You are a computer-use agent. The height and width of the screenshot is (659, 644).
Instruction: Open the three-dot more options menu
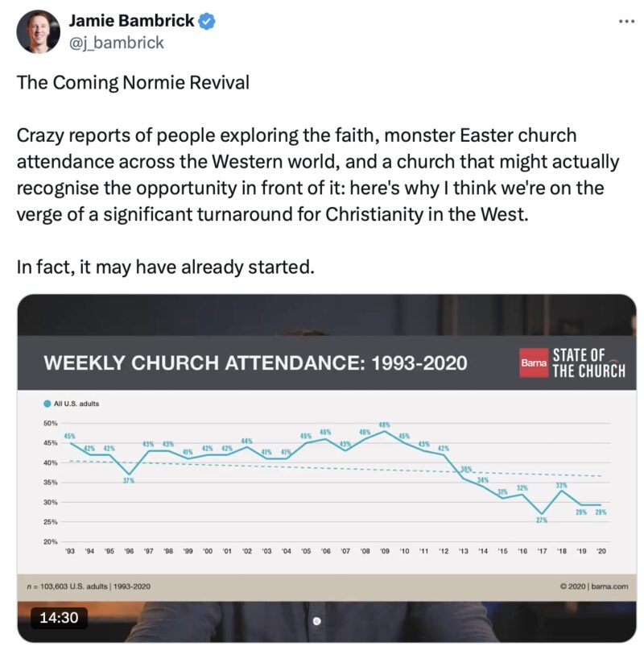626,22
